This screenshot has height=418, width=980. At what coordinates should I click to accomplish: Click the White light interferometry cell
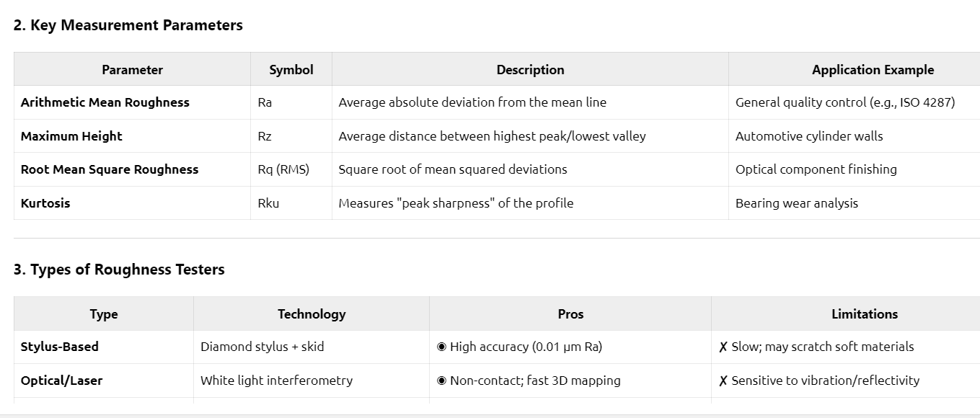point(276,381)
